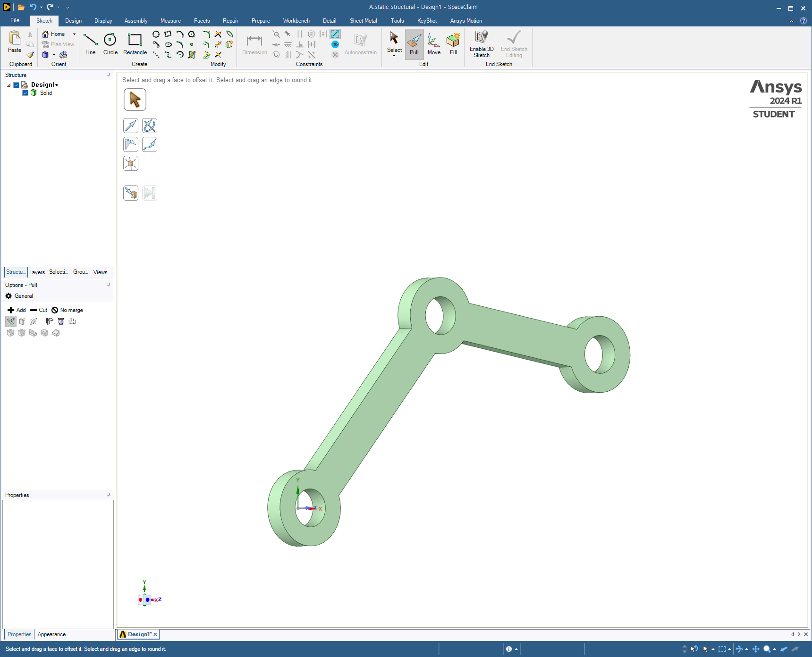Viewport: 812px width, 657px height.
Task: Click Enable 3D Sketch
Action: pos(482,44)
